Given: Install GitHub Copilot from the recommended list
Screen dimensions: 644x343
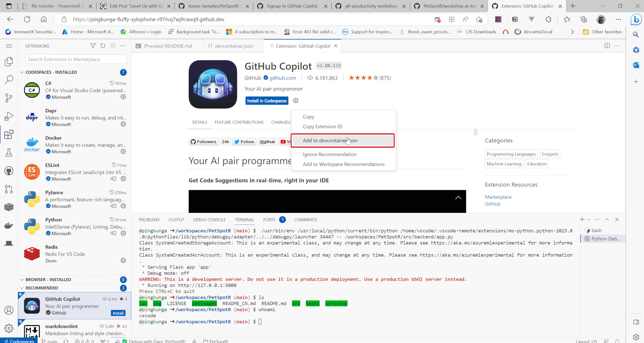Looking at the screenshot, I should pyautogui.click(x=118, y=313).
